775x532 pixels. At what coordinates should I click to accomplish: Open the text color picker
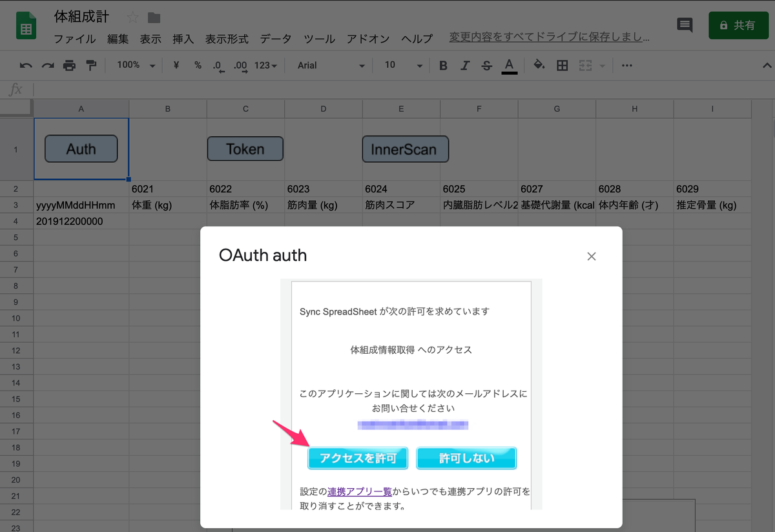click(510, 65)
